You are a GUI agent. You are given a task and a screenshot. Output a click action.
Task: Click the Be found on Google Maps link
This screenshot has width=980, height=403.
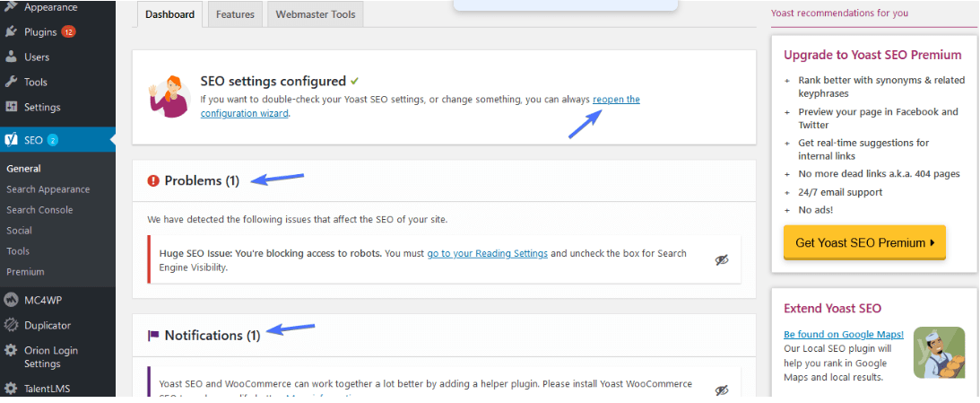pos(844,334)
